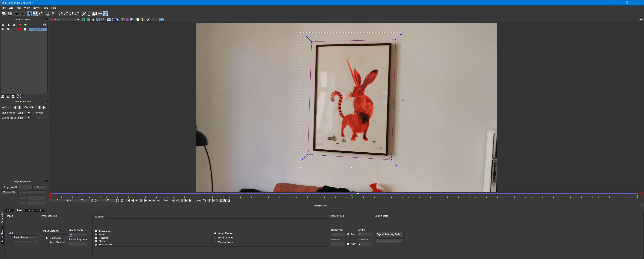Click the white matte color swatch of Layer 1
Screen dimensions: 644x259
coord(25,29)
